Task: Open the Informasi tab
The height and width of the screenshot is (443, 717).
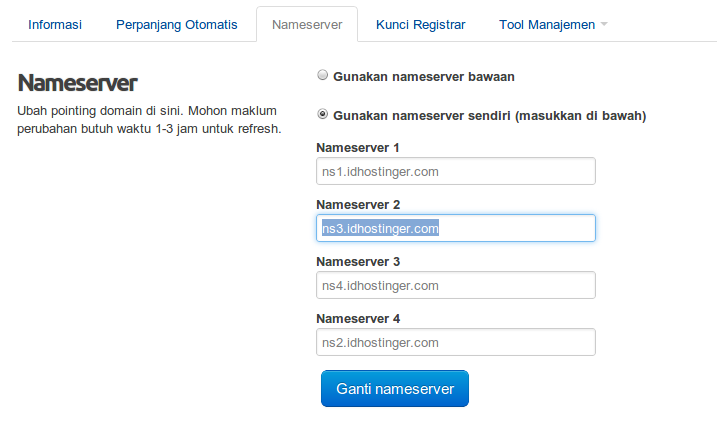Action: [x=55, y=25]
